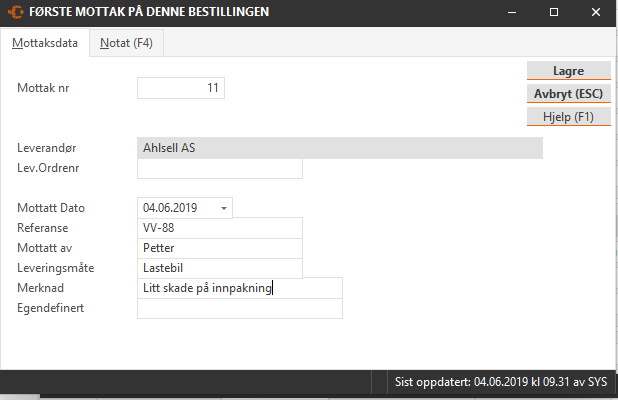The image size is (618, 400).
Task: Switch to the Mottaksdata tab
Action: pos(44,43)
